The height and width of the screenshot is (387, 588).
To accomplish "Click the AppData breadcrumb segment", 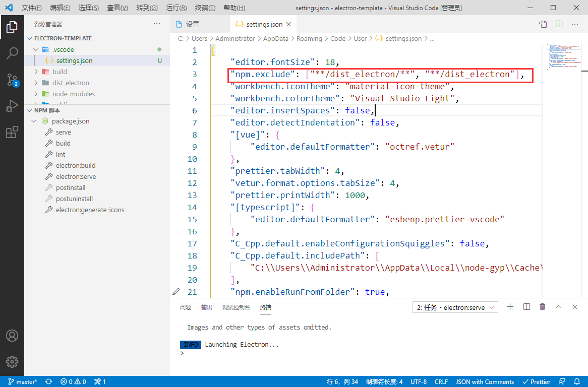I will pyautogui.click(x=276, y=39).
